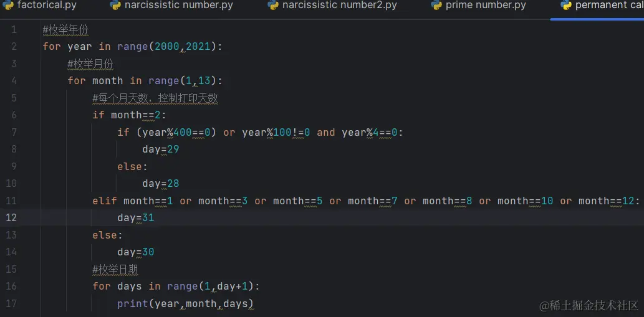Image resolution: width=644 pixels, height=317 pixels.
Task: Click 'month==12' in the elif line
Action: tap(606, 201)
